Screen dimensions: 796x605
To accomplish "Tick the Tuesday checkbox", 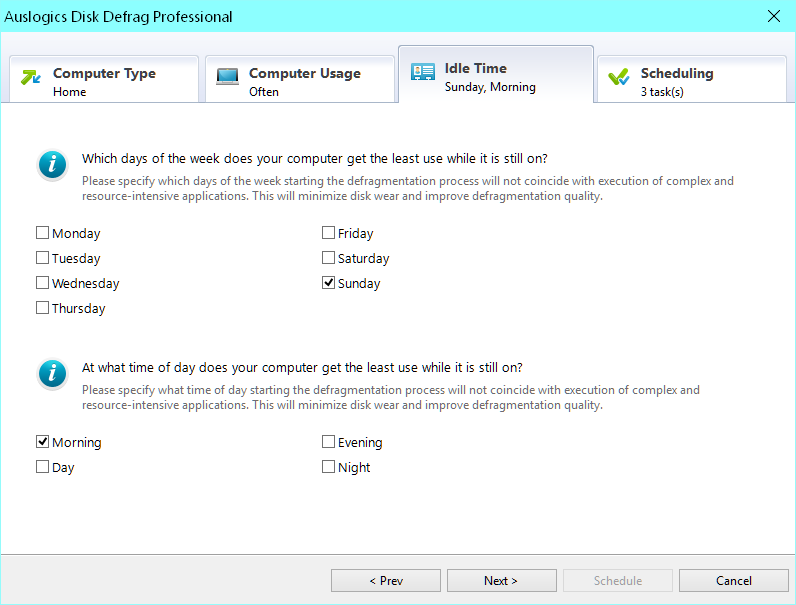I will [x=43, y=258].
